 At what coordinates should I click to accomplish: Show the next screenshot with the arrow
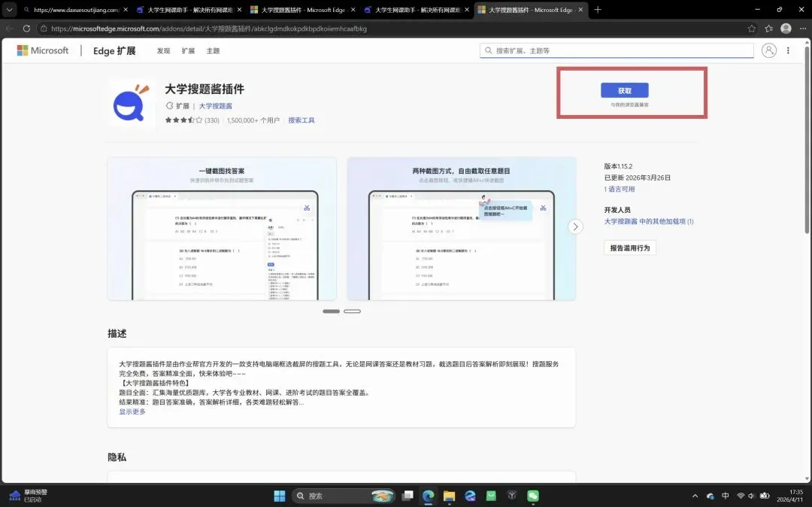(575, 227)
